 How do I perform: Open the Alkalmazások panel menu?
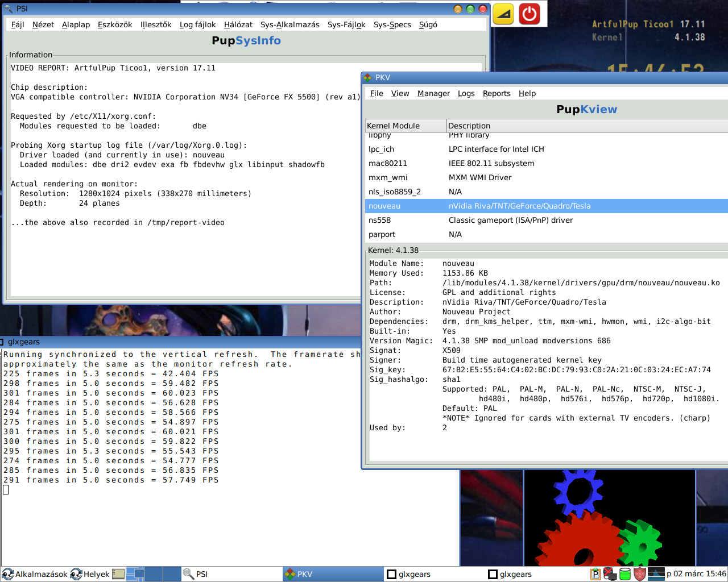tap(35, 574)
